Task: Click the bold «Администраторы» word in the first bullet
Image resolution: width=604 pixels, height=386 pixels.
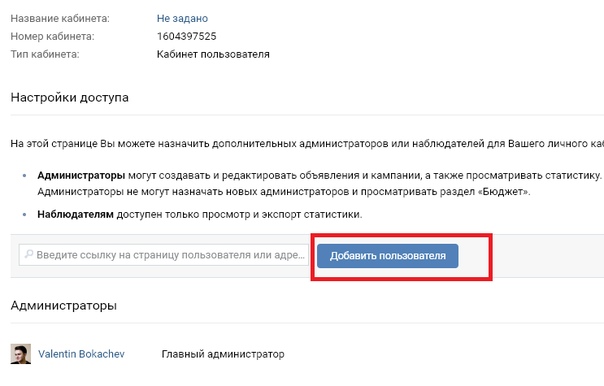Action: 81,176
